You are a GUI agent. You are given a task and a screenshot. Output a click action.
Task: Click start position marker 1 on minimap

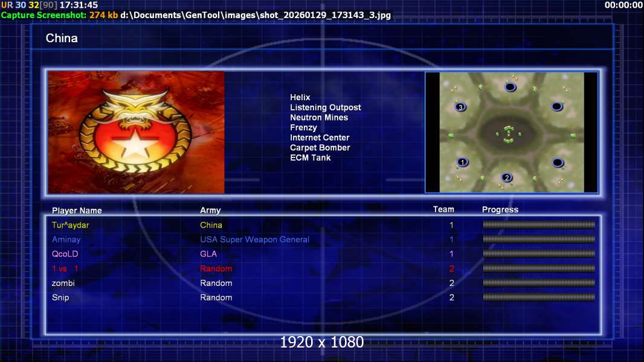pyautogui.click(x=463, y=162)
